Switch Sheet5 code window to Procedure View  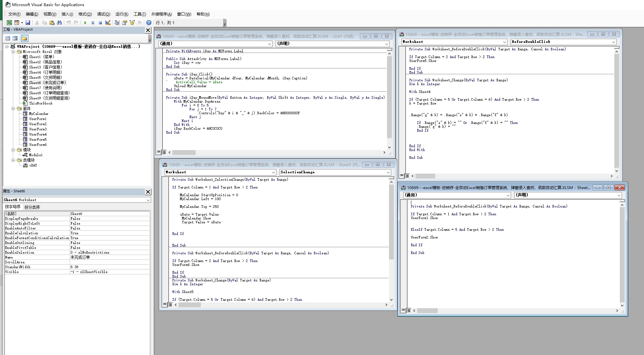165,304
